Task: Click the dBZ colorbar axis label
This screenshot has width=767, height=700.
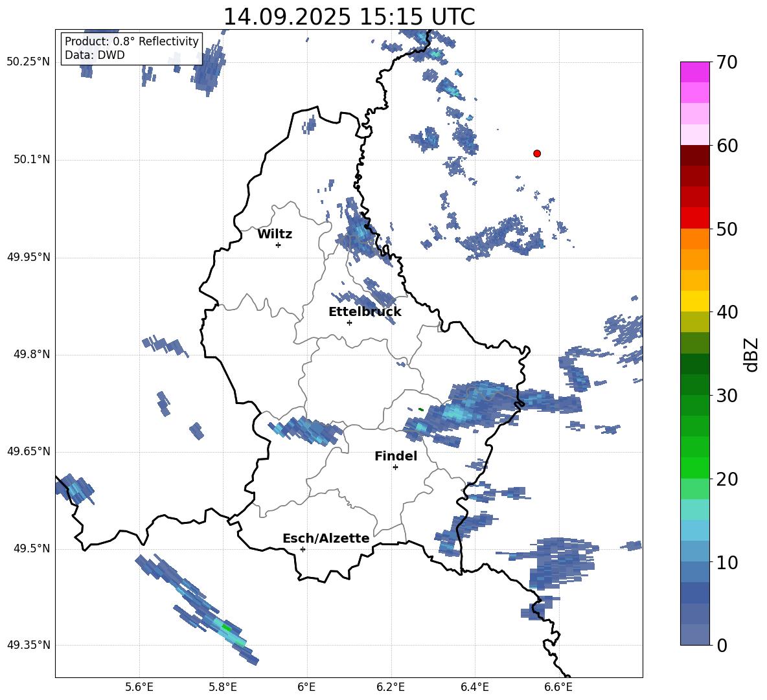Action: coord(752,354)
